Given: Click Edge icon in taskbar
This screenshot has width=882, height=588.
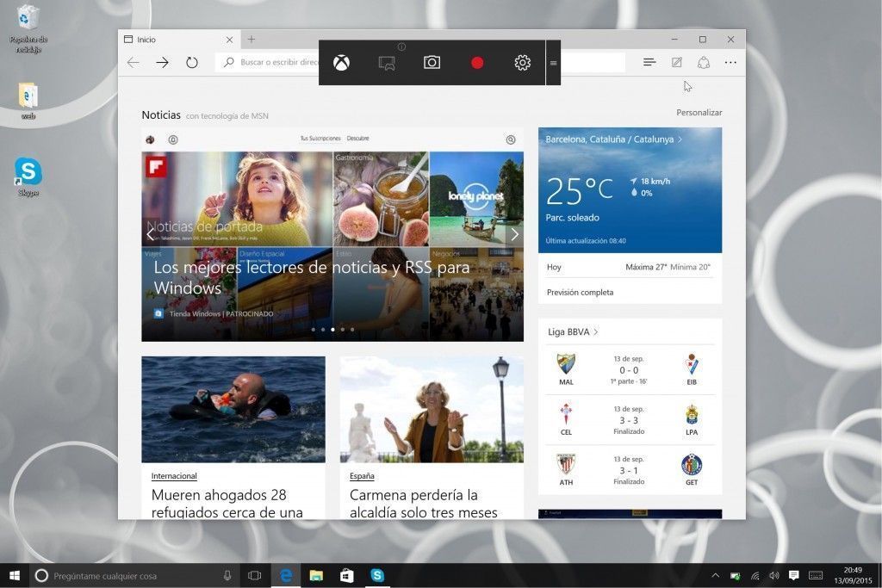Looking at the screenshot, I should 286,575.
